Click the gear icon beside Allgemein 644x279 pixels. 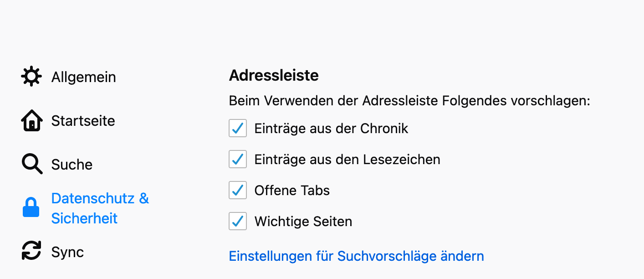[31, 77]
